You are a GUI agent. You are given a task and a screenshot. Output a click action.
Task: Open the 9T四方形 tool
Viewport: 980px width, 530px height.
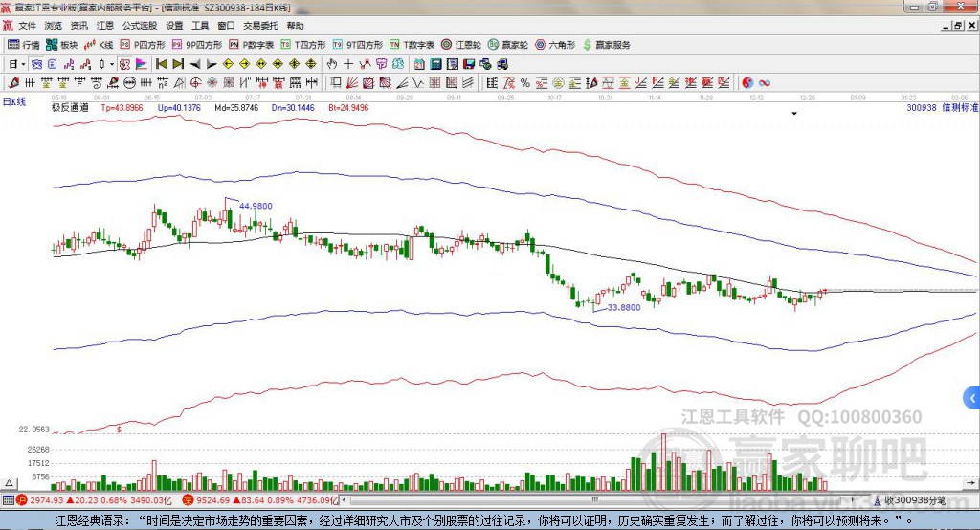(358, 44)
